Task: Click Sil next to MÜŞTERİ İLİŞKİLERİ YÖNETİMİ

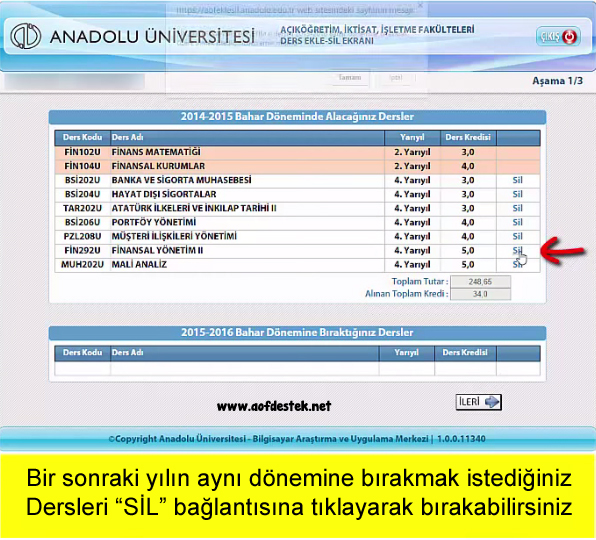Action: [517, 236]
